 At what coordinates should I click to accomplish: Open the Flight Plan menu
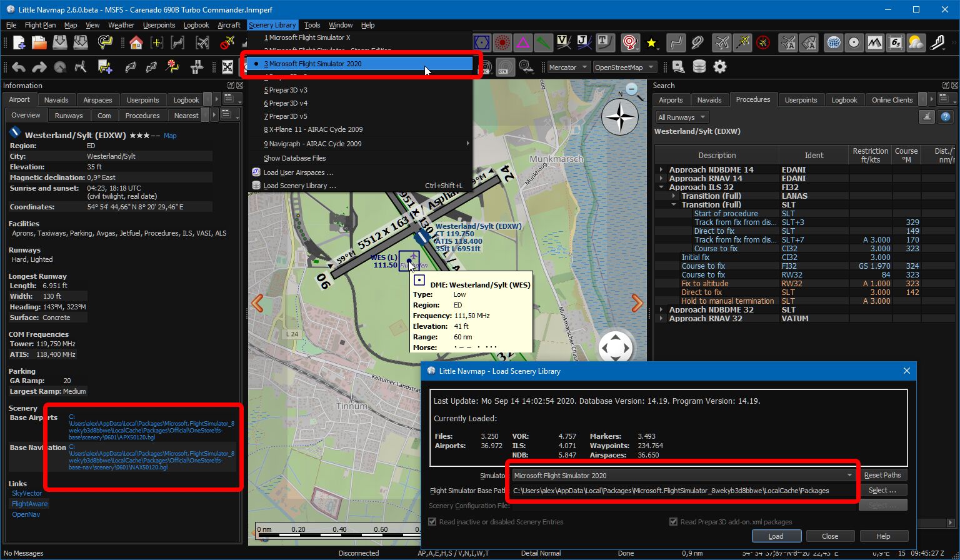(x=40, y=25)
